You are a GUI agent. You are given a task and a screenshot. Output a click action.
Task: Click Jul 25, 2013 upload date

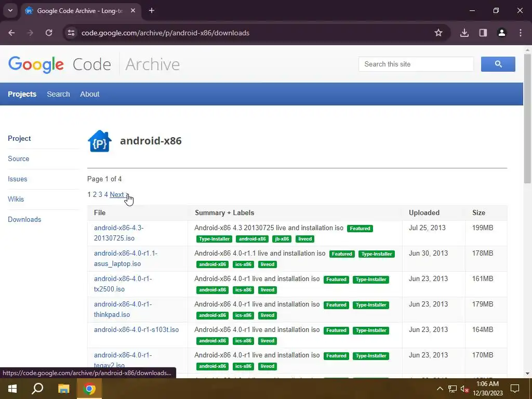(427, 228)
